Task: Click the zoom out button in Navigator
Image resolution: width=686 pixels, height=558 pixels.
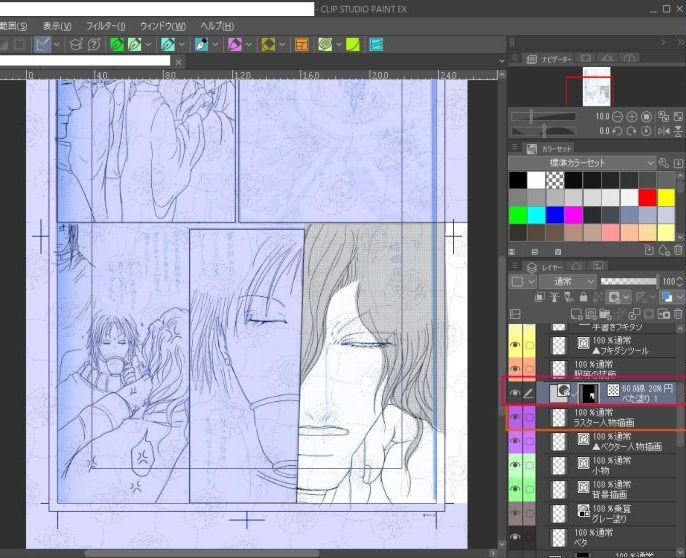Action: pos(619,117)
